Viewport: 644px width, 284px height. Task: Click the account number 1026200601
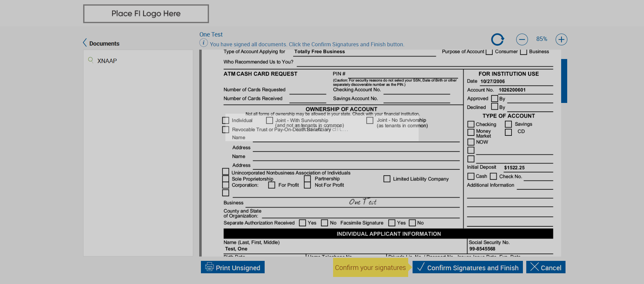pyautogui.click(x=512, y=90)
